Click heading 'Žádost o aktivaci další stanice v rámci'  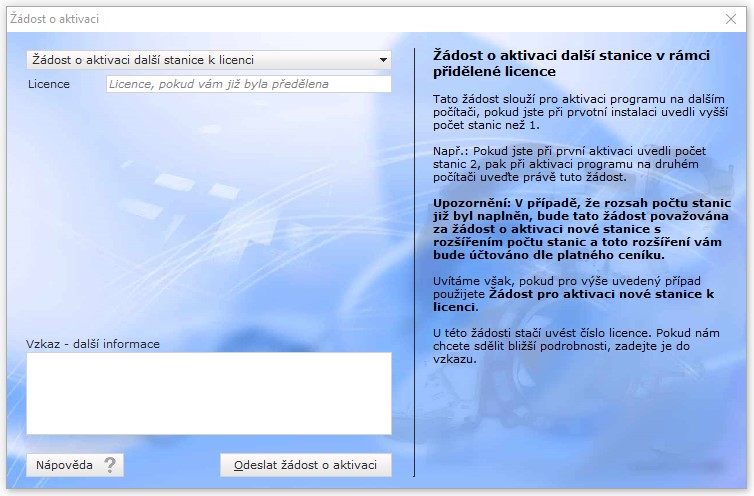pos(571,55)
